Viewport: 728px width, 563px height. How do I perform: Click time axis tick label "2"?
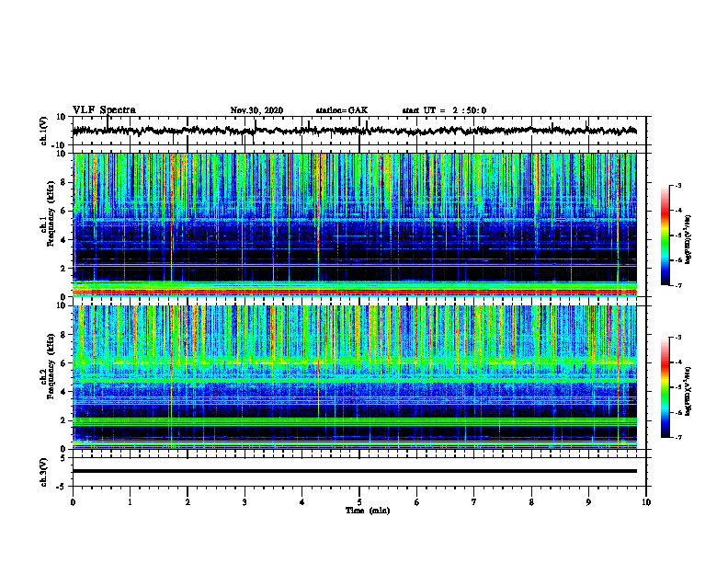(x=188, y=502)
